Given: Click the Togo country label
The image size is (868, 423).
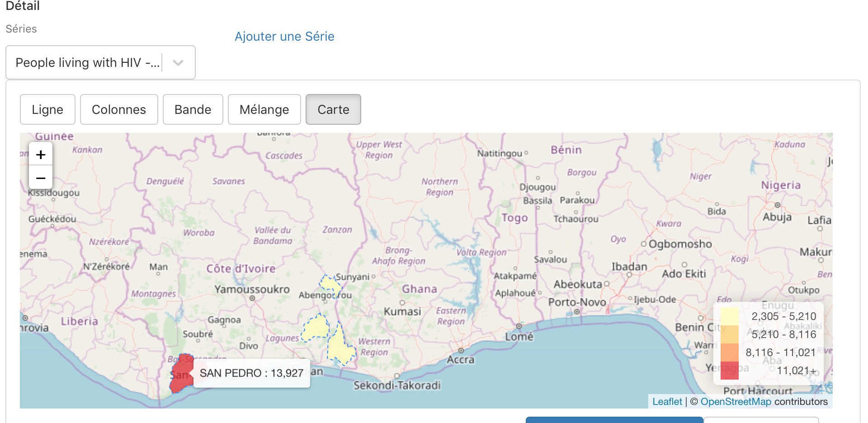Looking at the screenshot, I should (514, 218).
